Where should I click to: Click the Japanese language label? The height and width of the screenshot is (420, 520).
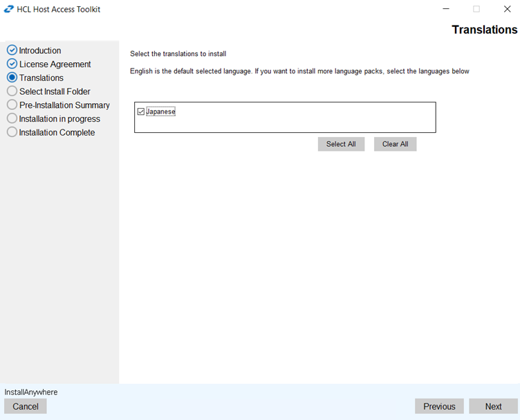[160, 111]
